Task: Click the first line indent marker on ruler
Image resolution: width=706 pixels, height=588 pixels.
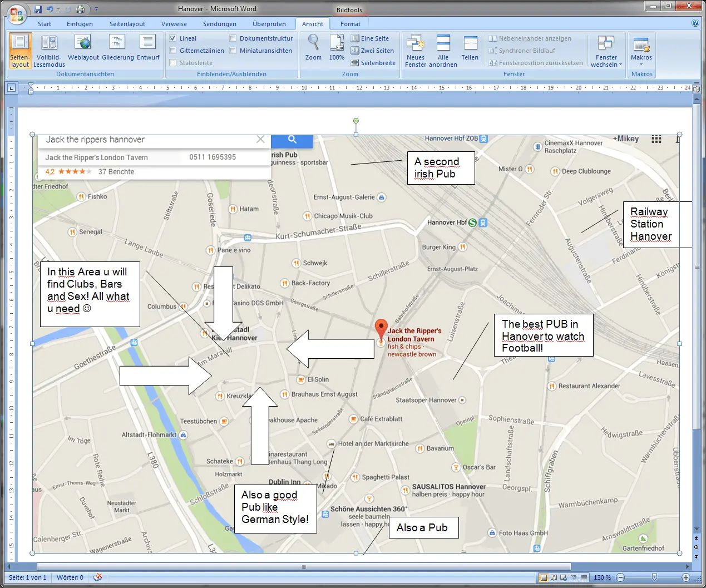Action: point(31,85)
